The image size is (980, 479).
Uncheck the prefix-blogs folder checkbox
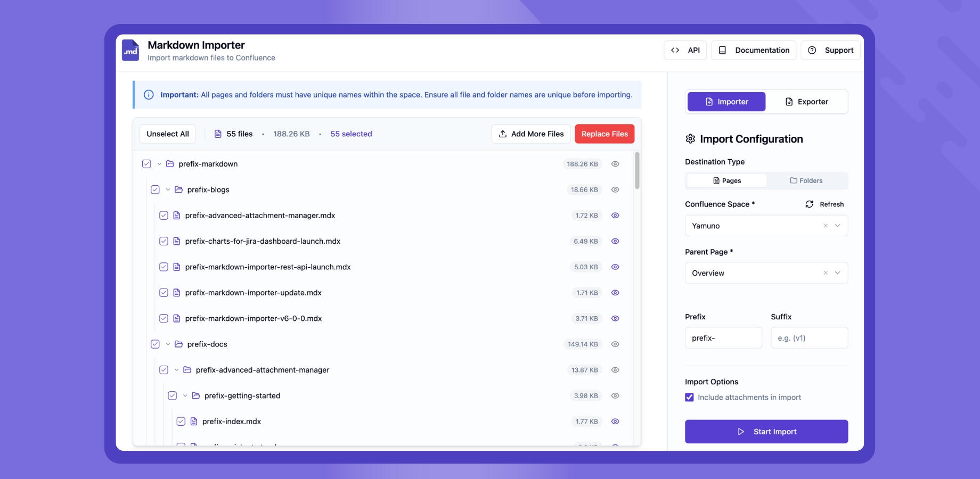[155, 189]
